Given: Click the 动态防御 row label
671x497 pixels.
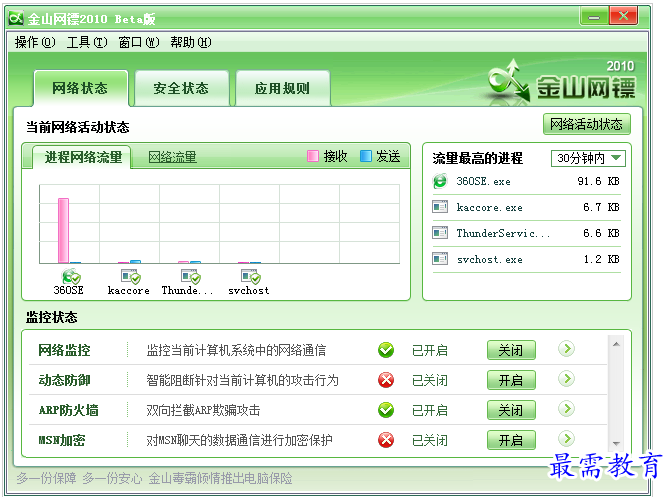Looking at the screenshot, I should [x=64, y=380].
